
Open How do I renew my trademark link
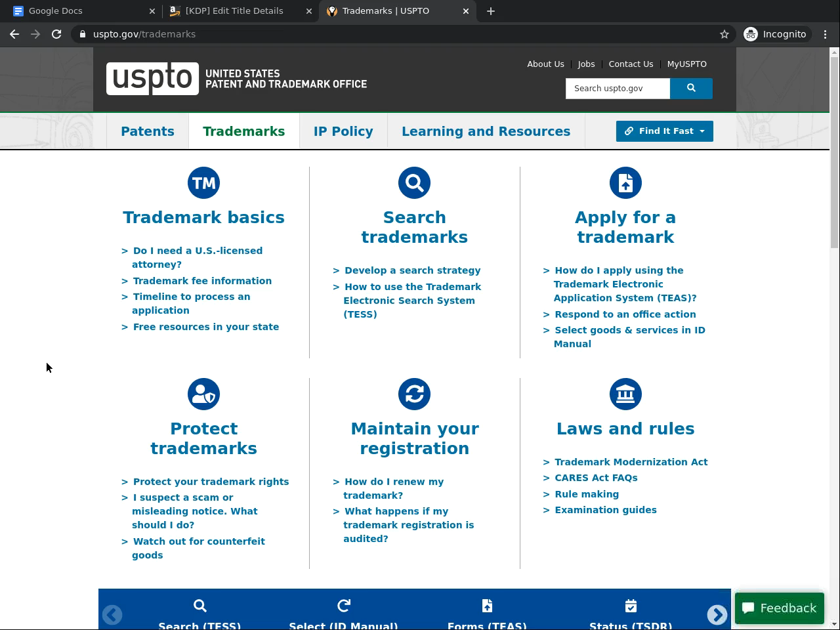coord(393,488)
